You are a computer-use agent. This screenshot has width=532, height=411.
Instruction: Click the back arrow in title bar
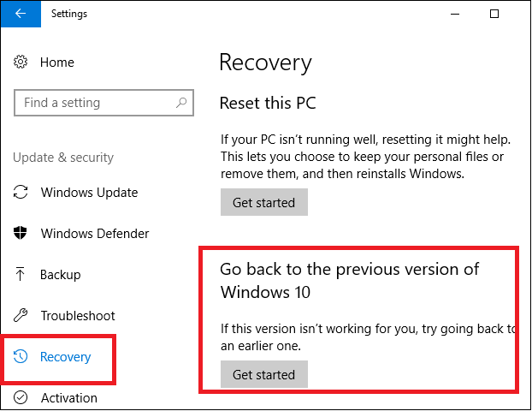(21, 14)
